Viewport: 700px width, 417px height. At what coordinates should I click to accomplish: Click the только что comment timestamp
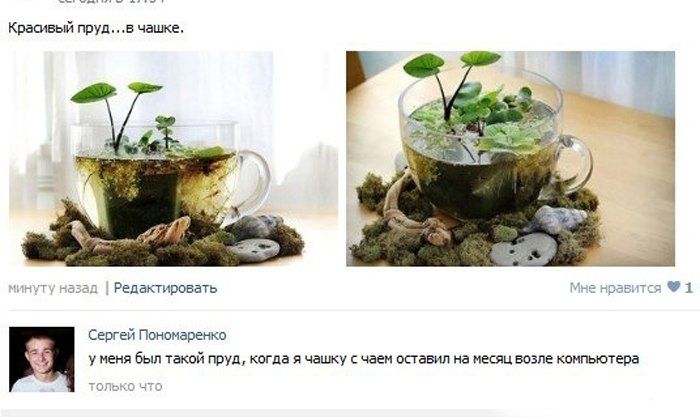[x=125, y=386]
